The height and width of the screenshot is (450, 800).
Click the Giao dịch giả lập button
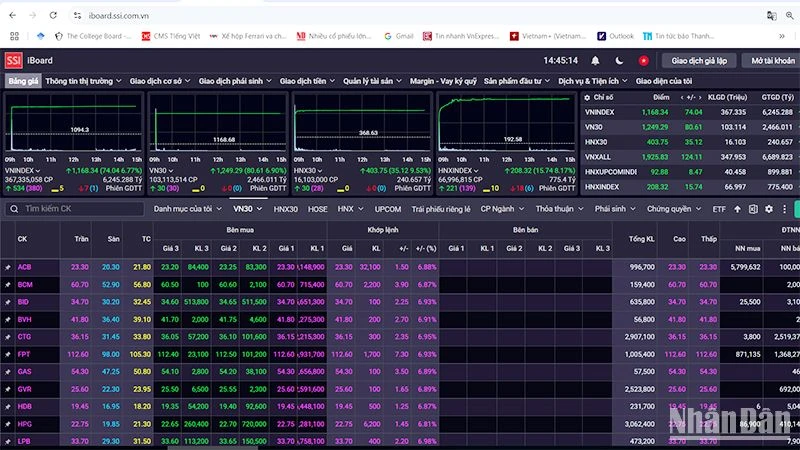(699, 60)
